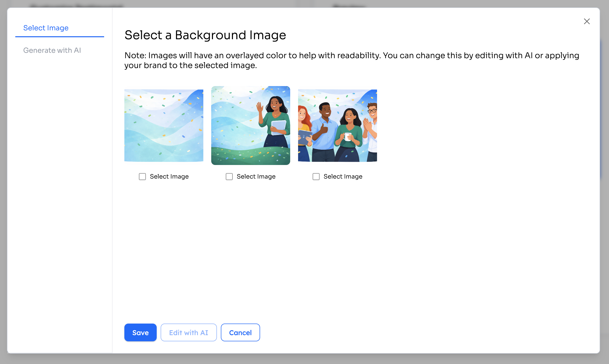Click the Edit with AI button

pos(189,332)
